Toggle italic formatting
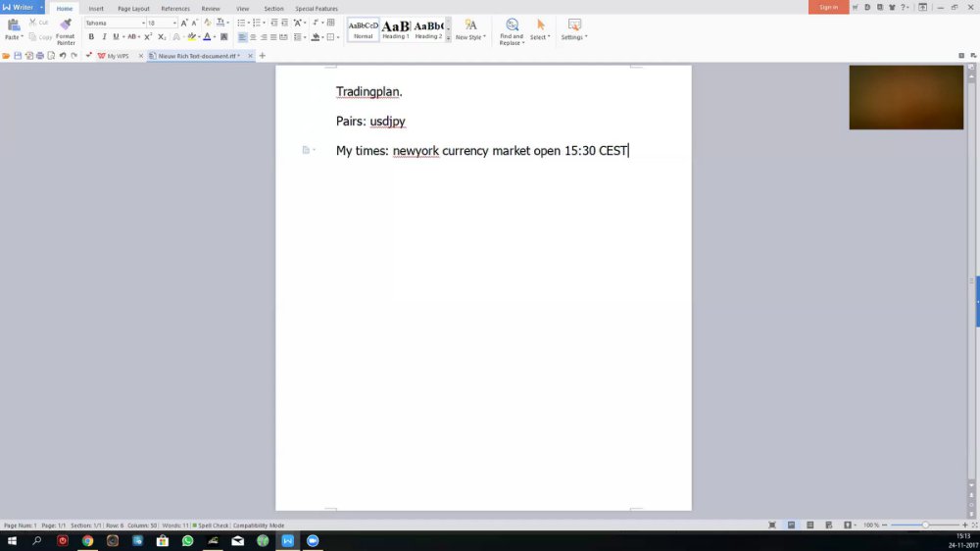This screenshot has height=551, width=980. click(x=104, y=37)
